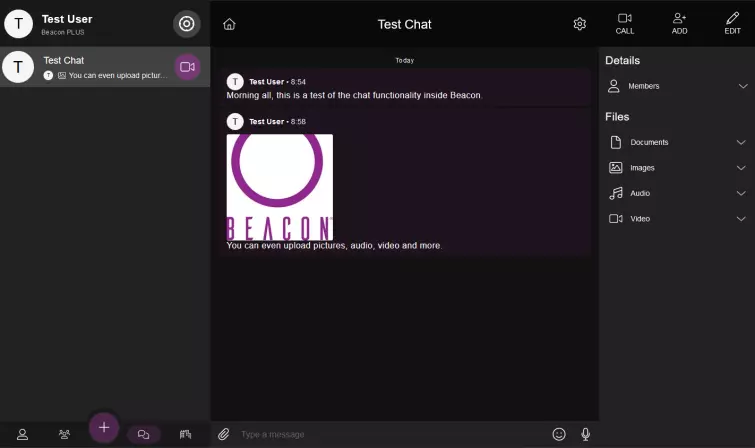Viewport: 755px width, 448px height.
Task: Click the attachment paperclip icon
Action: point(224,434)
